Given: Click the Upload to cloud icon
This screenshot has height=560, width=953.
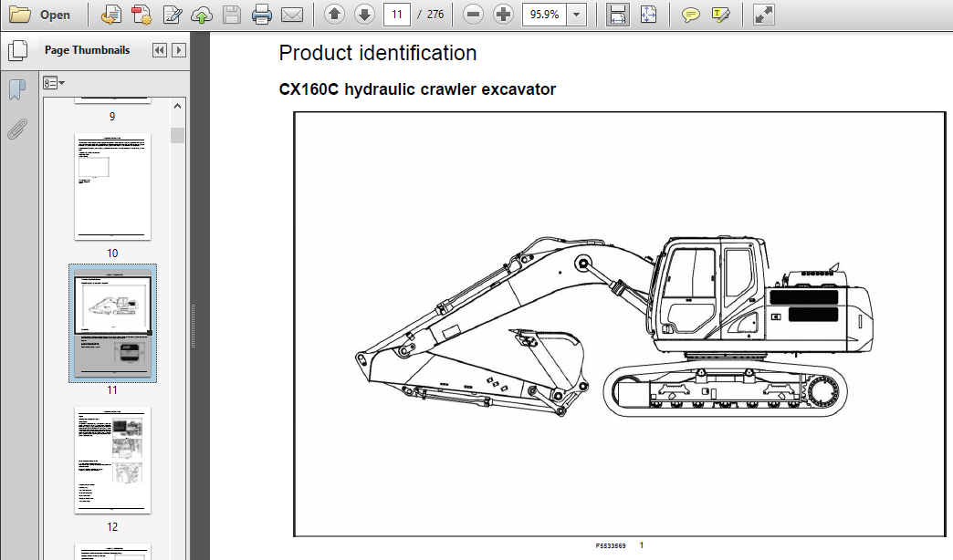Looking at the screenshot, I should click(202, 15).
